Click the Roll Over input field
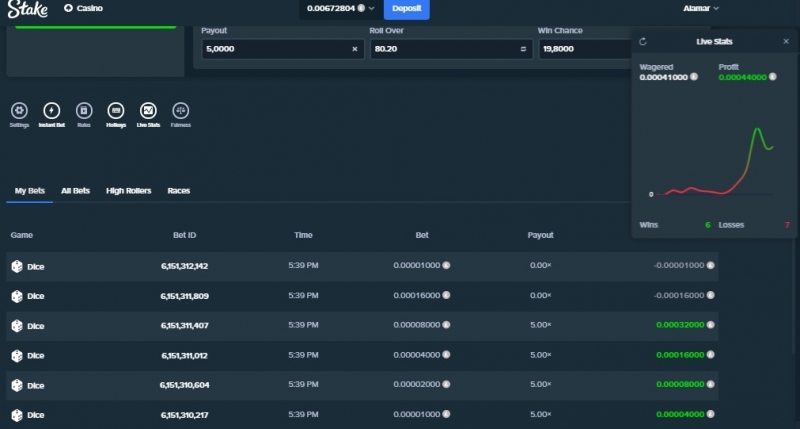Screen dimensions: 800x429 pyautogui.click(x=451, y=49)
